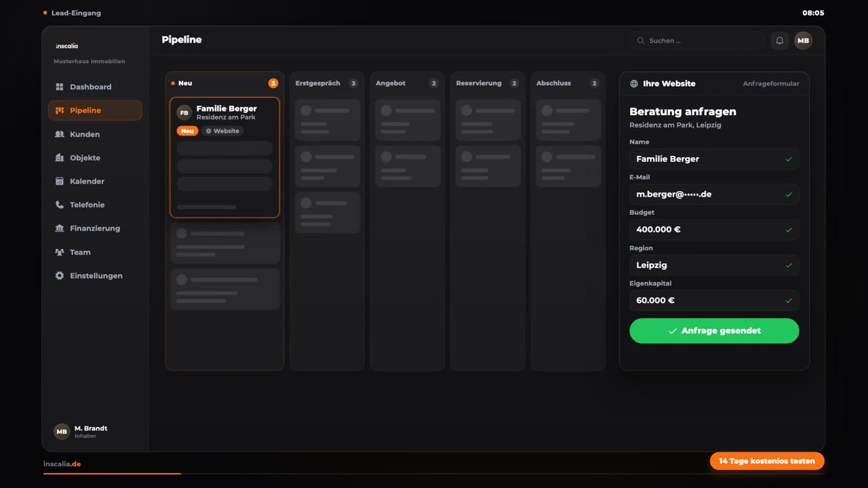This screenshot has height=488, width=868.
Task: Open Telefonie in the sidebar
Action: (95, 205)
